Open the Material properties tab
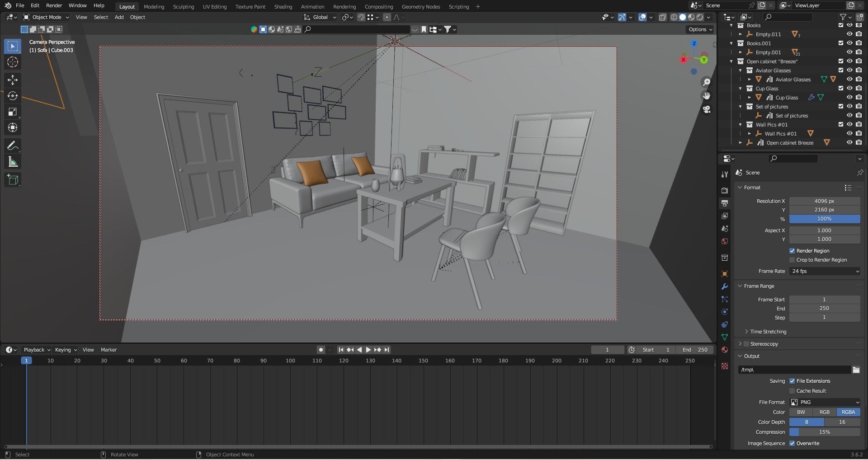The height and width of the screenshot is (460, 868). pyautogui.click(x=725, y=350)
